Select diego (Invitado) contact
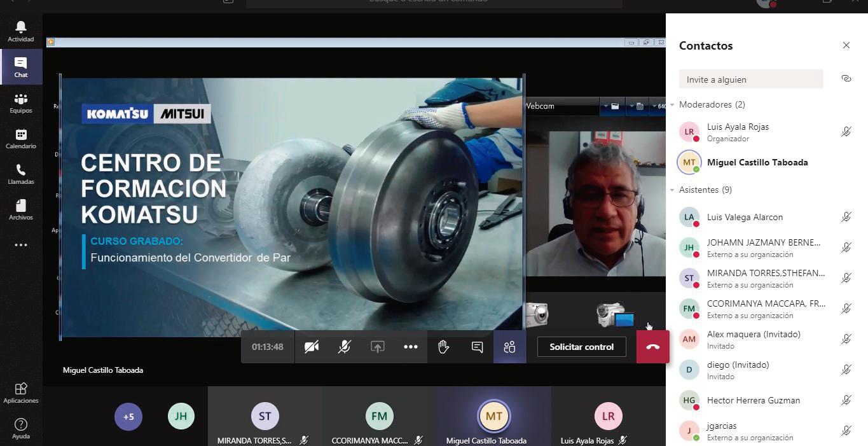Viewport: 868px width, 446px height. [x=766, y=370]
